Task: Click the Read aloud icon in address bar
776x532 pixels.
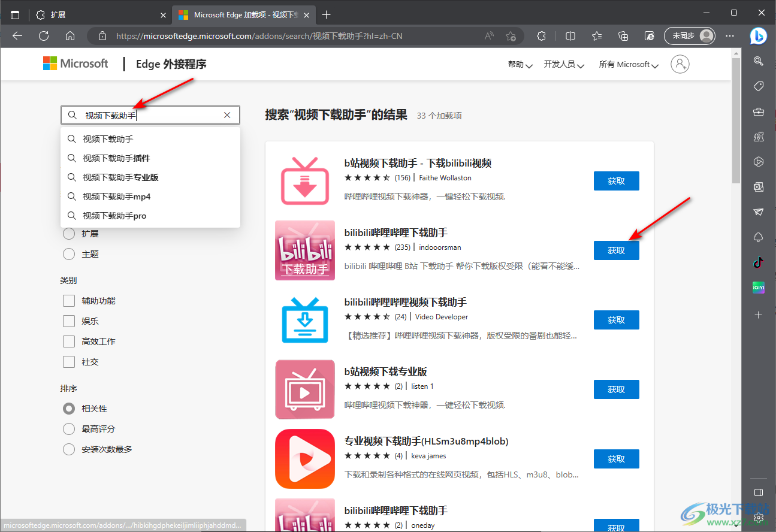Action: [x=489, y=36]
